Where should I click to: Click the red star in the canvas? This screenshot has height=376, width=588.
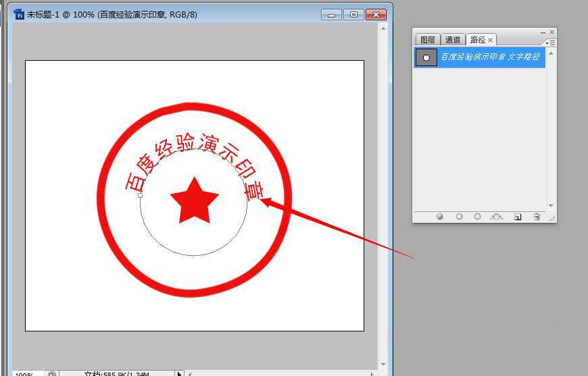coord(194,200)
